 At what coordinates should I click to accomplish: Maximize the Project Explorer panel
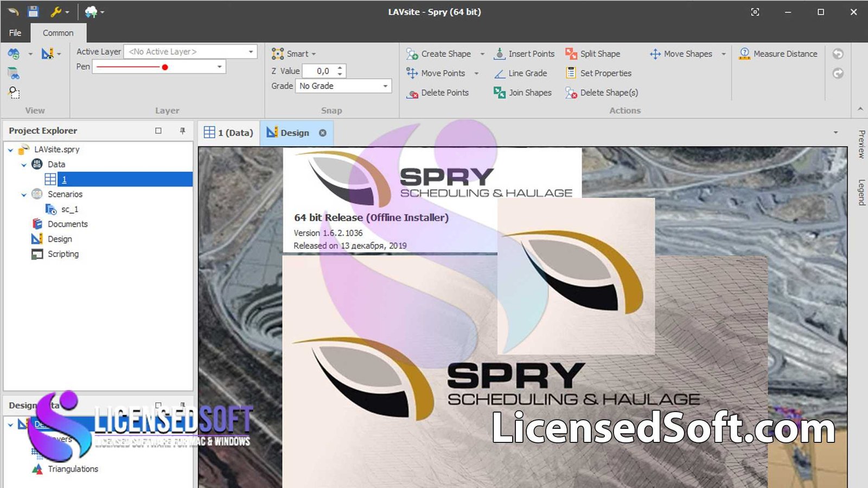(158, 131)
